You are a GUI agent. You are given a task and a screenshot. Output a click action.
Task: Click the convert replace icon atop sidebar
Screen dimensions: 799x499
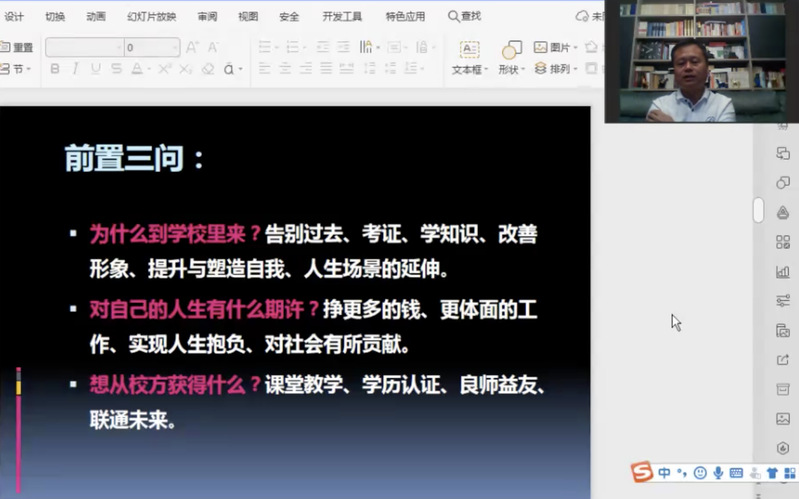783,153
